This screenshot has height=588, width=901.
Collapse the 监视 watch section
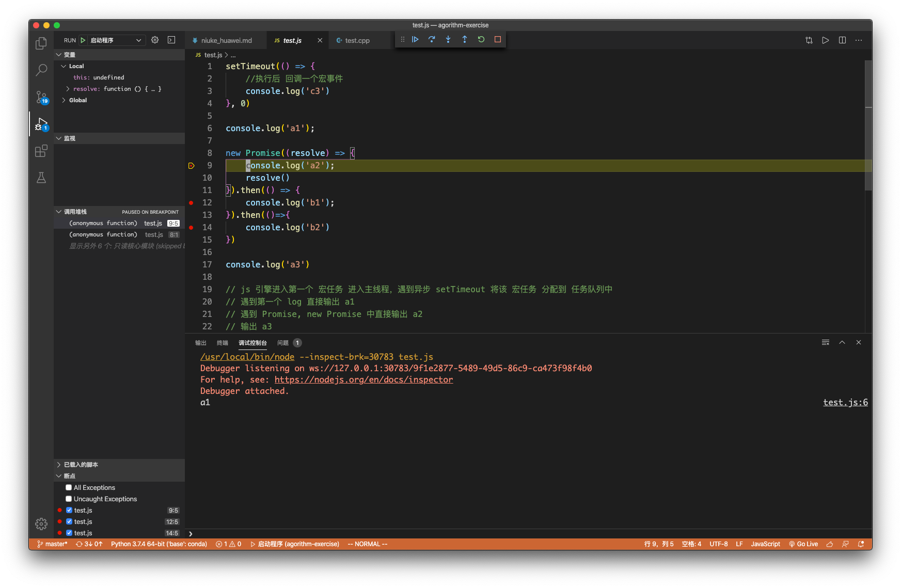pos(119,138)
